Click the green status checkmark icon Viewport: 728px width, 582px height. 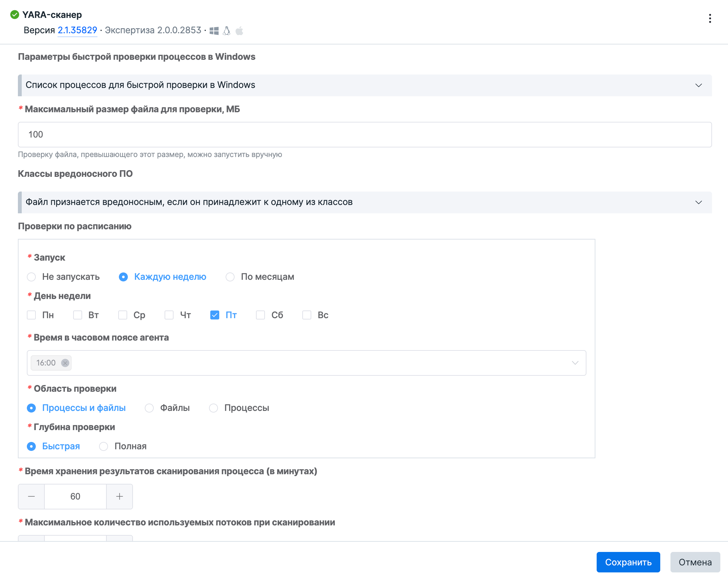(x=14, y=14)
